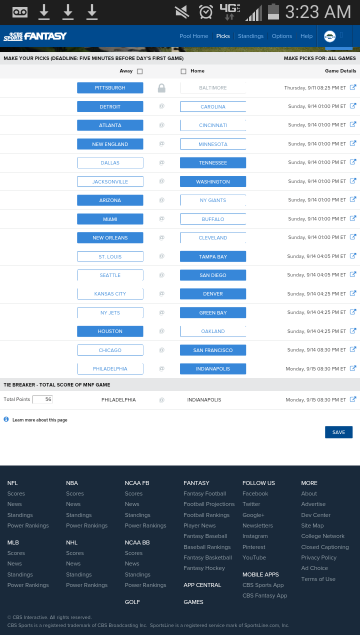Open the Standings tab in header
This screenshot has height=640, width=360.
pyautogui.click(x=251, y=36)
